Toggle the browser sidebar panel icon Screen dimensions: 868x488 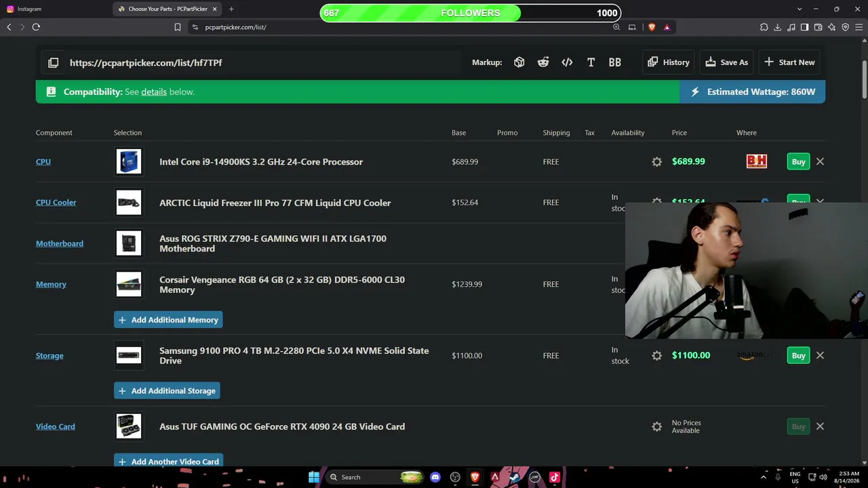click(x=805, y=27)
